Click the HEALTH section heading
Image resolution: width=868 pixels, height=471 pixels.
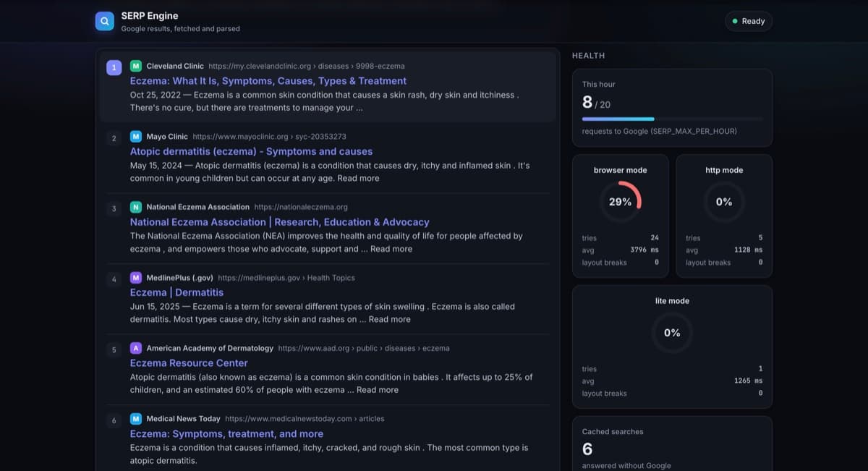tap(589, 56)
